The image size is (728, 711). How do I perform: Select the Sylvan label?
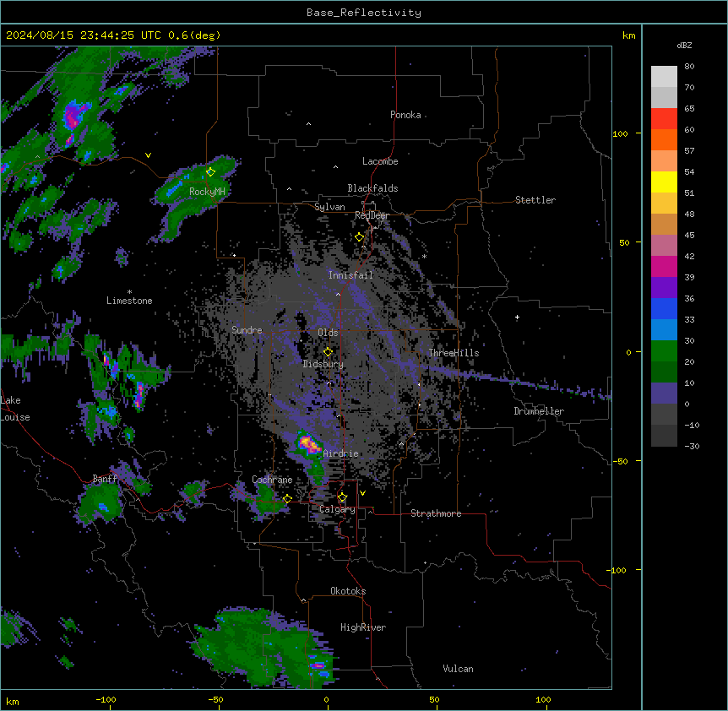[329, 207]
